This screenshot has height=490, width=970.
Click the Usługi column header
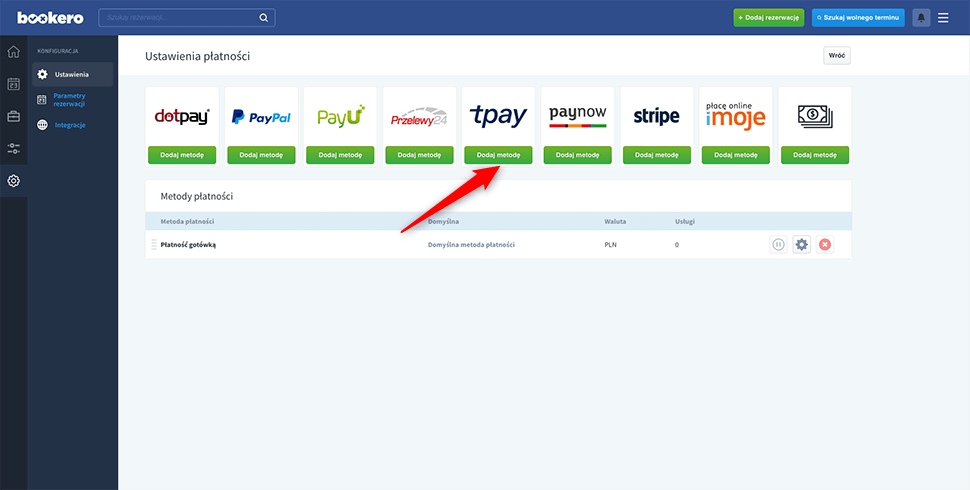[x=685, y=221]
